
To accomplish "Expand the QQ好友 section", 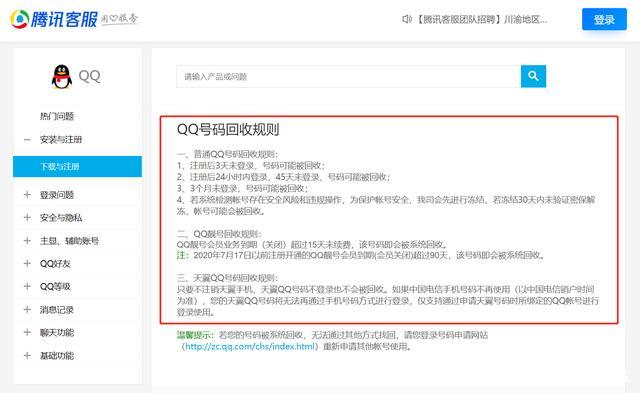I will pyautogui.click(x=27, y=264).
